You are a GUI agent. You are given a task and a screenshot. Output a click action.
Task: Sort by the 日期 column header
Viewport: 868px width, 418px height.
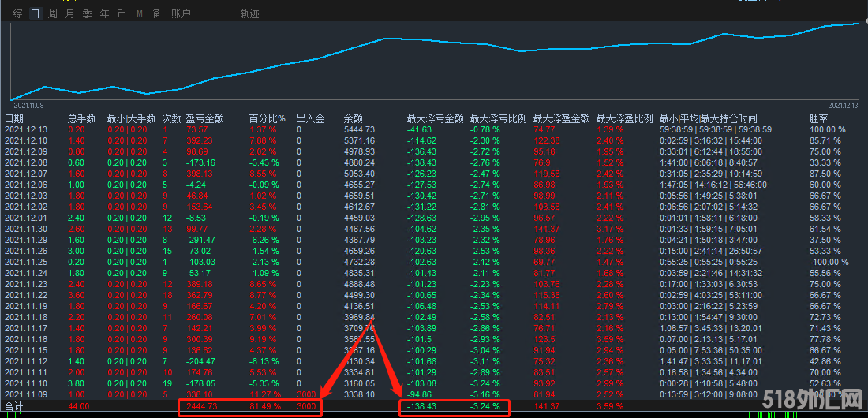pyautogui.click(x=14, y=118)
